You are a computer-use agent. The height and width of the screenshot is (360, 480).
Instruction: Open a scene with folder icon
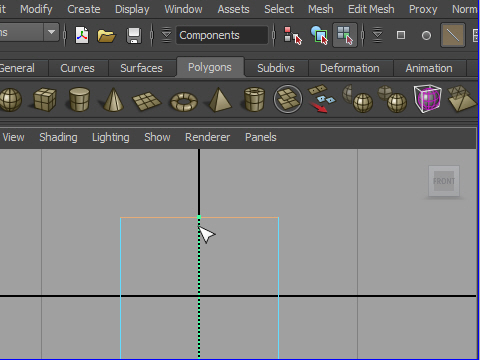(x=106, y=36)
